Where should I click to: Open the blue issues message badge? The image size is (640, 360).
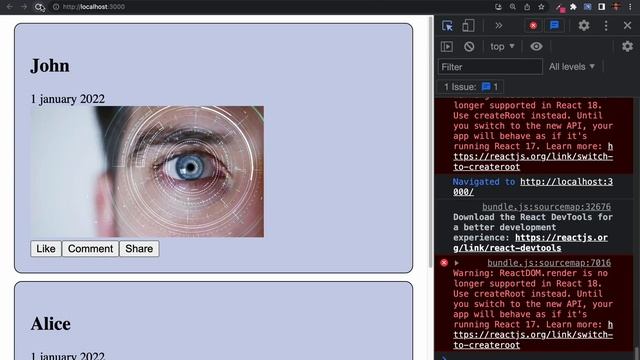(554, 26)
